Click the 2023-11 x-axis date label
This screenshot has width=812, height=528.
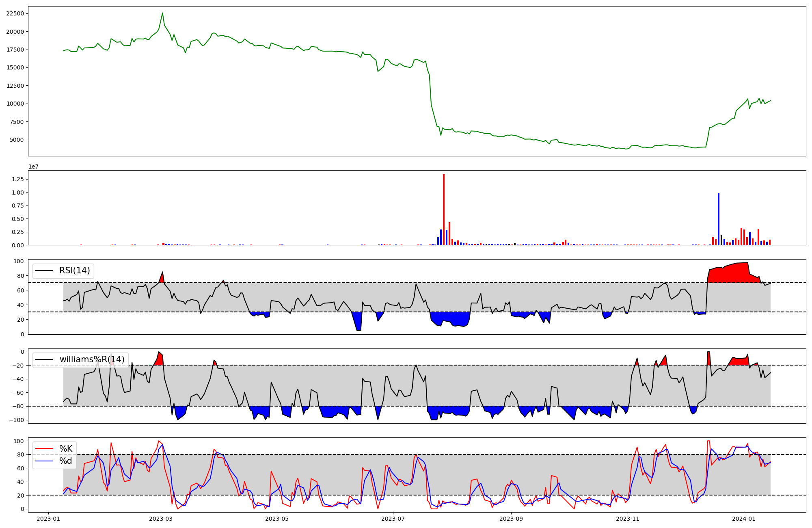point(628,519)
